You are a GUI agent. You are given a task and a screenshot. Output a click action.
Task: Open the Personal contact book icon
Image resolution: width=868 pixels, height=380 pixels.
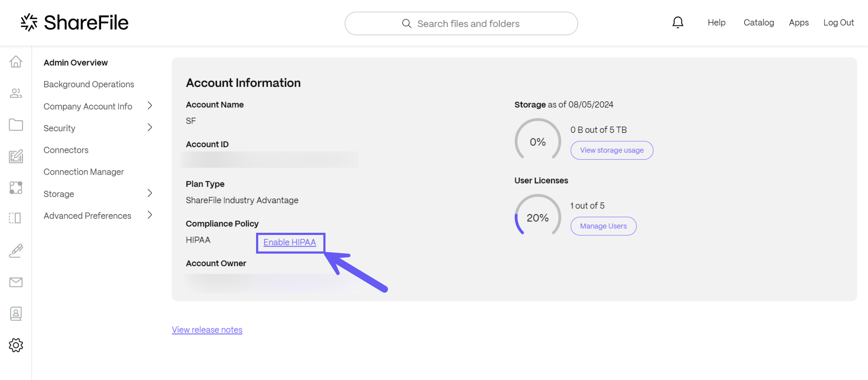(16, 314)
